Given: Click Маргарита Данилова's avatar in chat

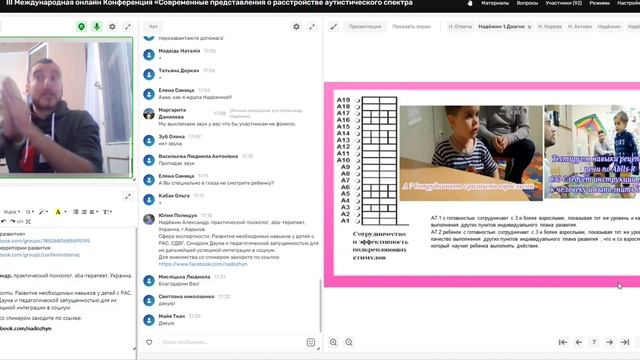Looking at the screenshot, I should click(149, 113).
